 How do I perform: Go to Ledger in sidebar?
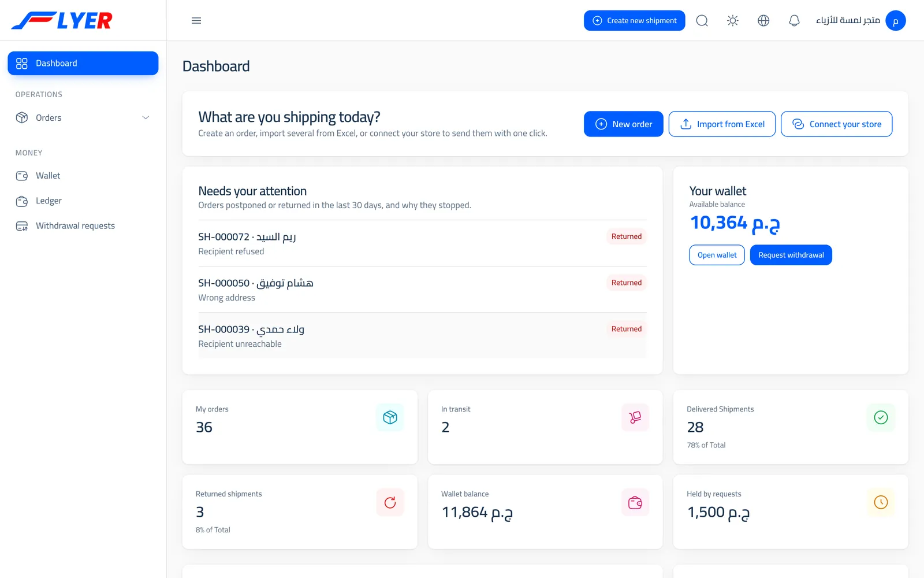point(83,201)
